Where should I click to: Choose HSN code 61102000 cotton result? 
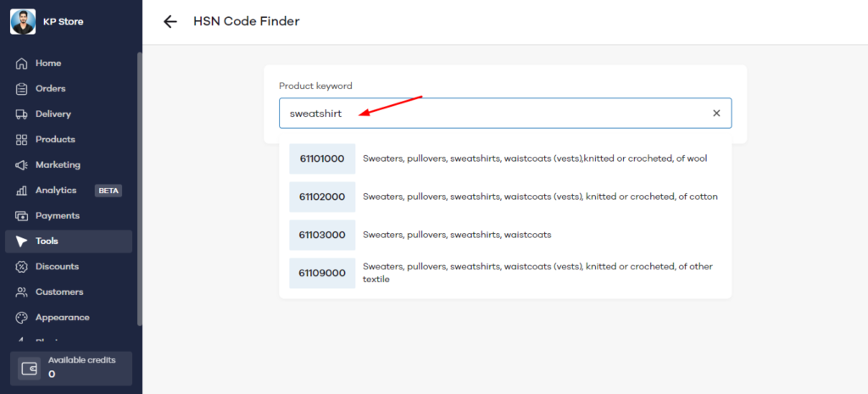pyautogui.click(x=504, y=197)
